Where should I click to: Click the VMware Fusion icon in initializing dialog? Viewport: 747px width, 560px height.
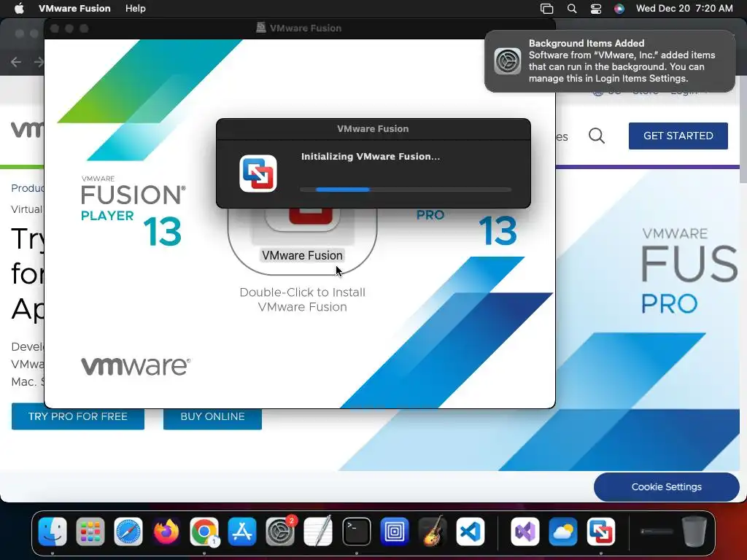(x=258, y=174)
